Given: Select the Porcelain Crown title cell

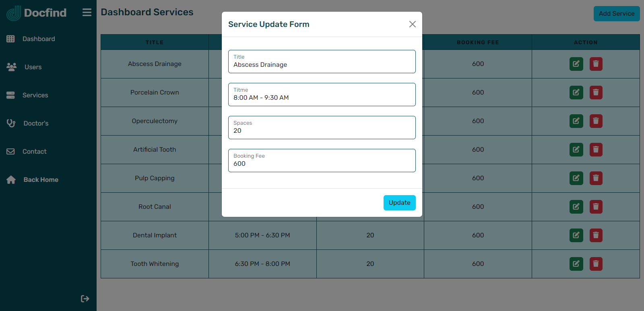Looking at the screenshot, I should pos(155,93).
